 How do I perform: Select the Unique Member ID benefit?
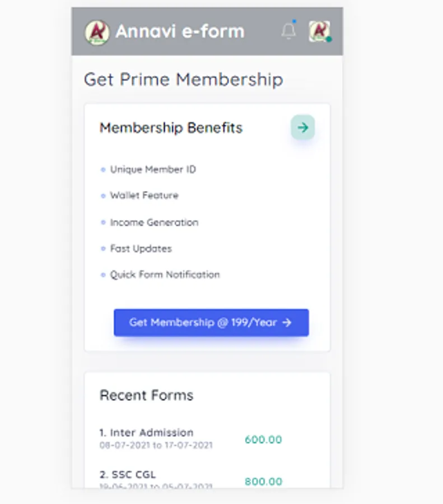point(153,169)
